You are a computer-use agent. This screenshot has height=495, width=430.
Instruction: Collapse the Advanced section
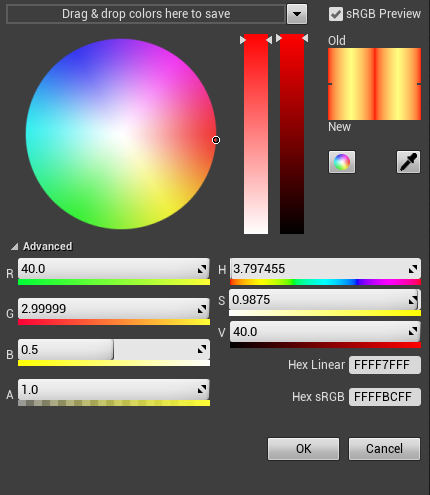[x=14, y=247]
